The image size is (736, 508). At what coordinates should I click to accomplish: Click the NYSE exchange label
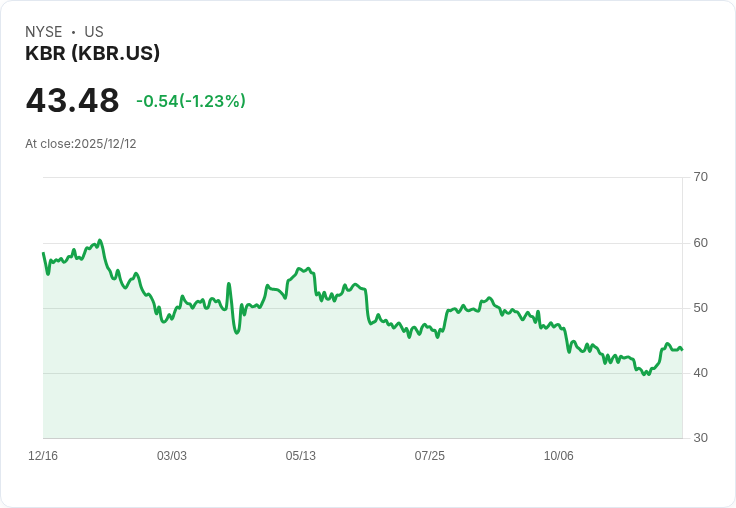(x=44, y=32)
